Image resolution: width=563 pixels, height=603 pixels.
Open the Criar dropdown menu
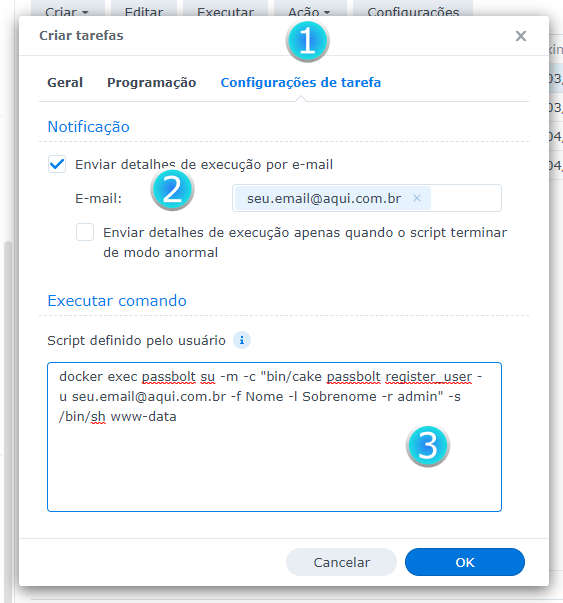pyautogui.click(x=68, y=8)
